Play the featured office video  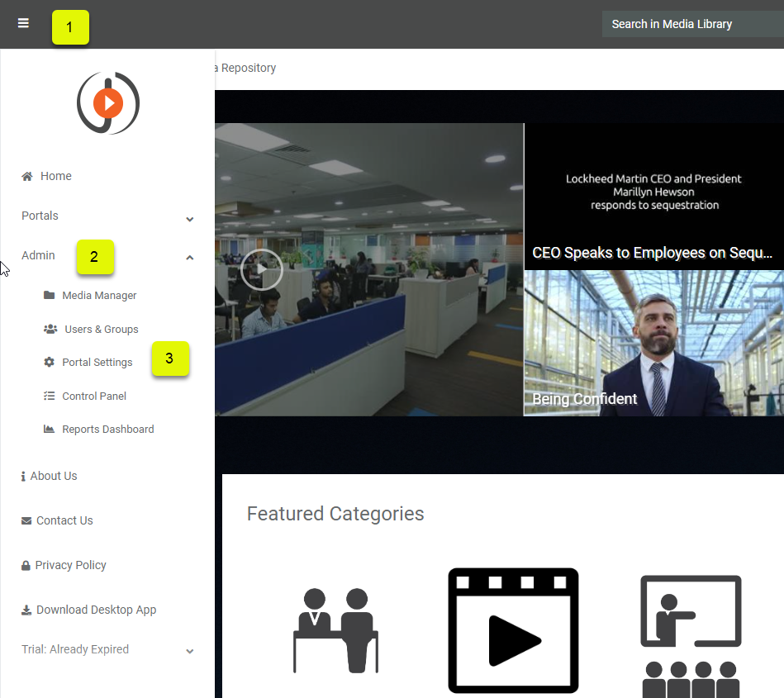261,268
